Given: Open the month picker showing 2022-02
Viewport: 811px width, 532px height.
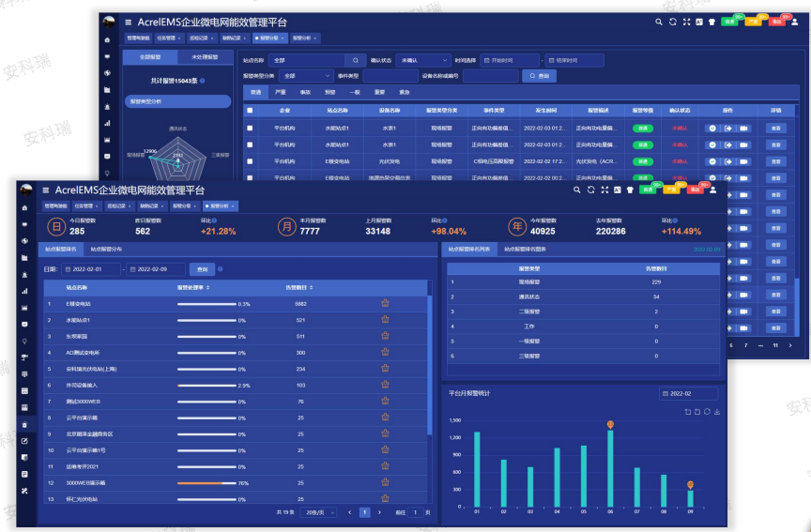Looking at the screenshot, I should pyautogui.click(x=688, y=393).
